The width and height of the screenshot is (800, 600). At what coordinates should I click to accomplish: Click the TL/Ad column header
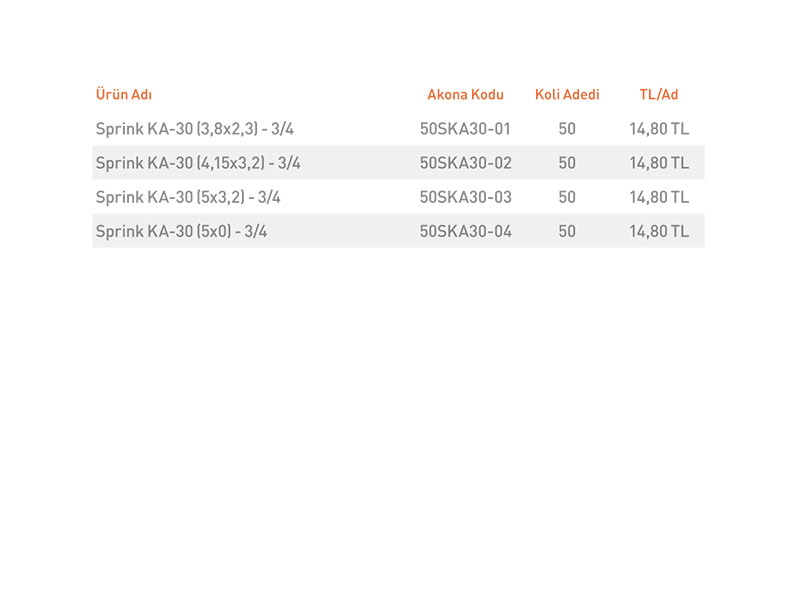pos(659,94)
